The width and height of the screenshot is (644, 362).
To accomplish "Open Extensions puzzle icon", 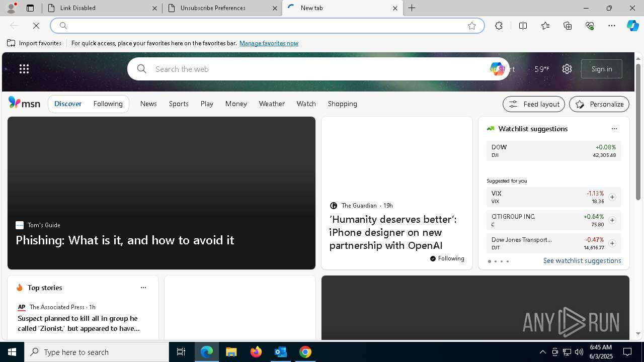I will [499, 26].
